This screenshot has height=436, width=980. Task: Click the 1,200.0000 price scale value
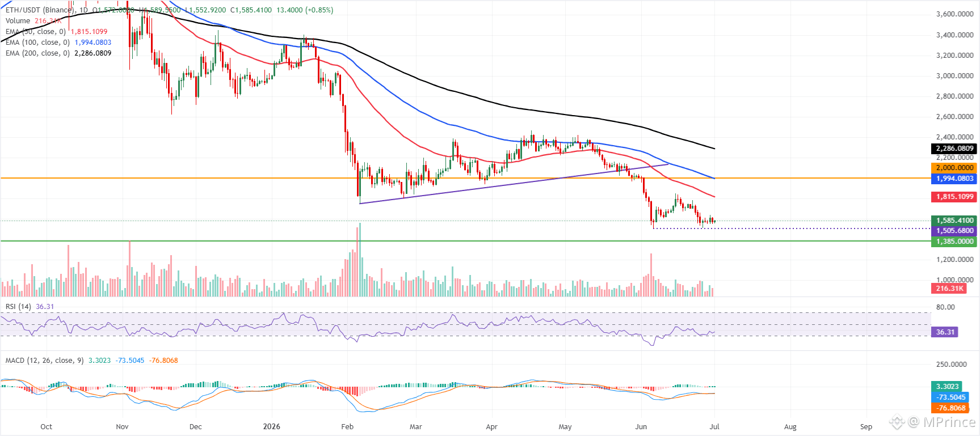click(955, 260)
